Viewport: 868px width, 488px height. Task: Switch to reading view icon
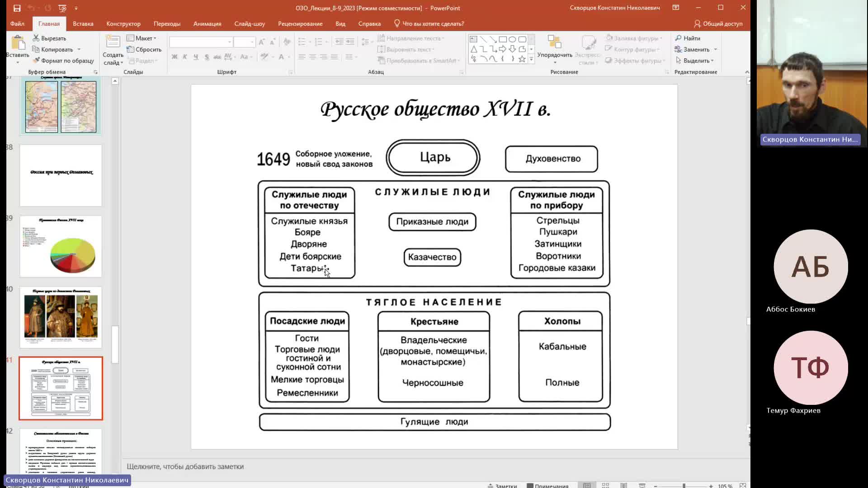coord(623,485)
